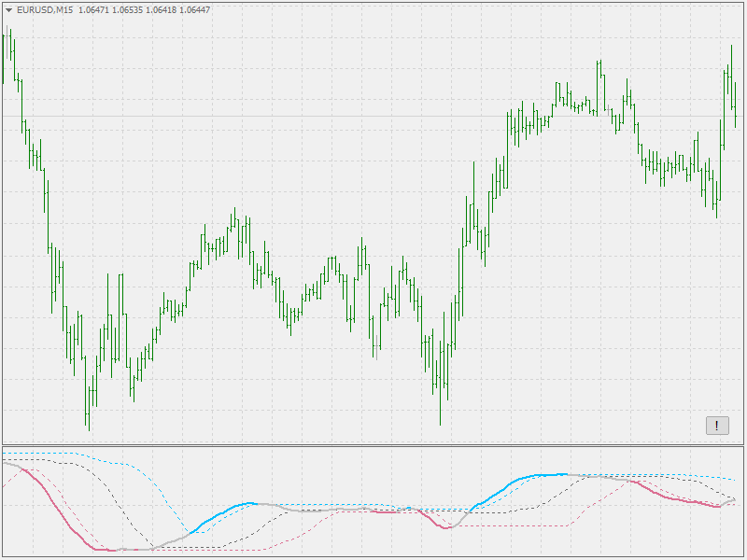
Task: Click the exclamation mark button on the chart
Action: click(715, 424)
